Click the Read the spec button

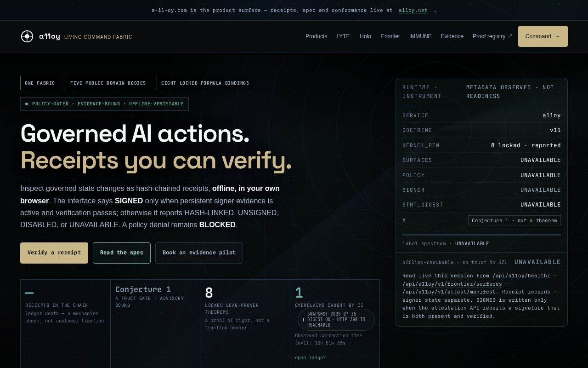coord(122,253)
